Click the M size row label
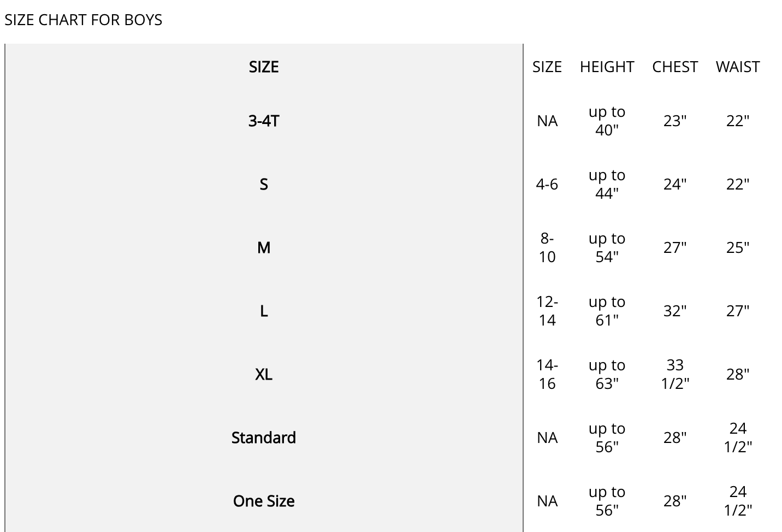This screenshot has height=532, width=782. tap(264, 247)
